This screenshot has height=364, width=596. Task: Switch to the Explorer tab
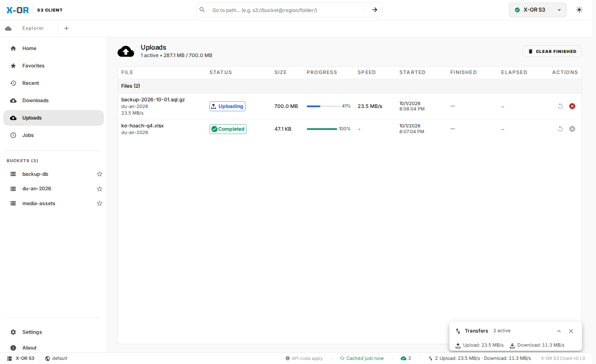(x=29, y=29)
